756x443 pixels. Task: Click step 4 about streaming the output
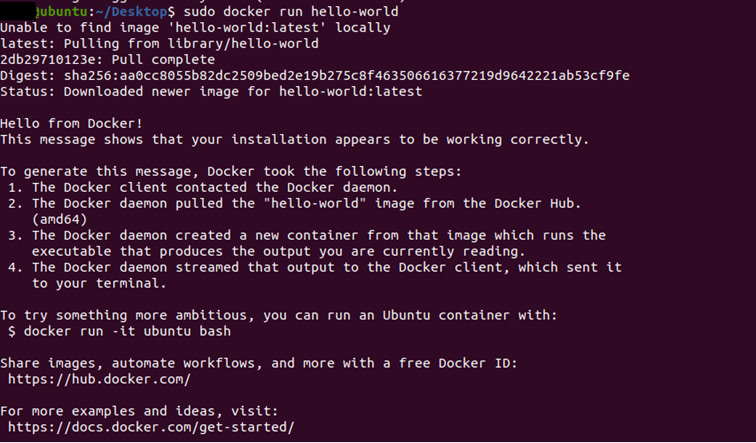point(326,267)
